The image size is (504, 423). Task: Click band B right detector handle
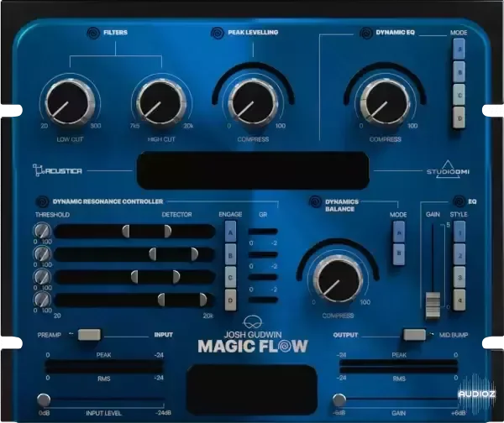(195, 254)
